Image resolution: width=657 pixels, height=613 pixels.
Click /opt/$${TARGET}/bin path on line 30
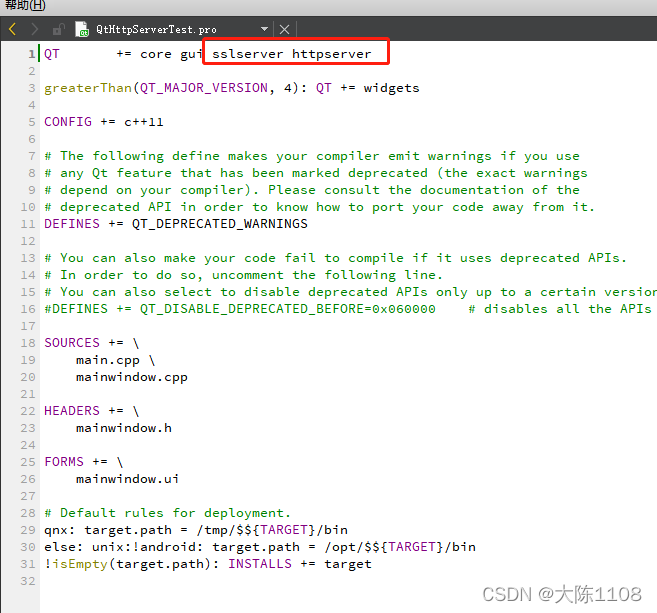pyautogui.click(x=400, y=547)
